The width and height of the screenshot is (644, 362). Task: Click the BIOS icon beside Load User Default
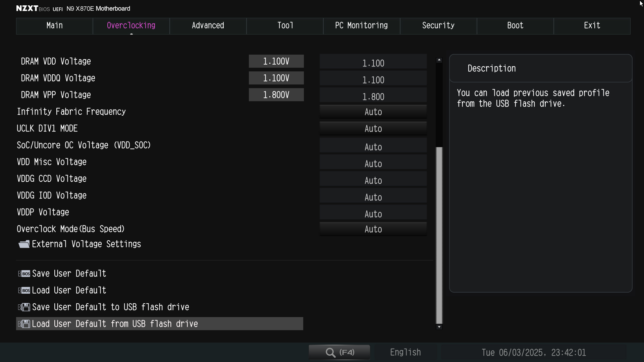[24, 290]
